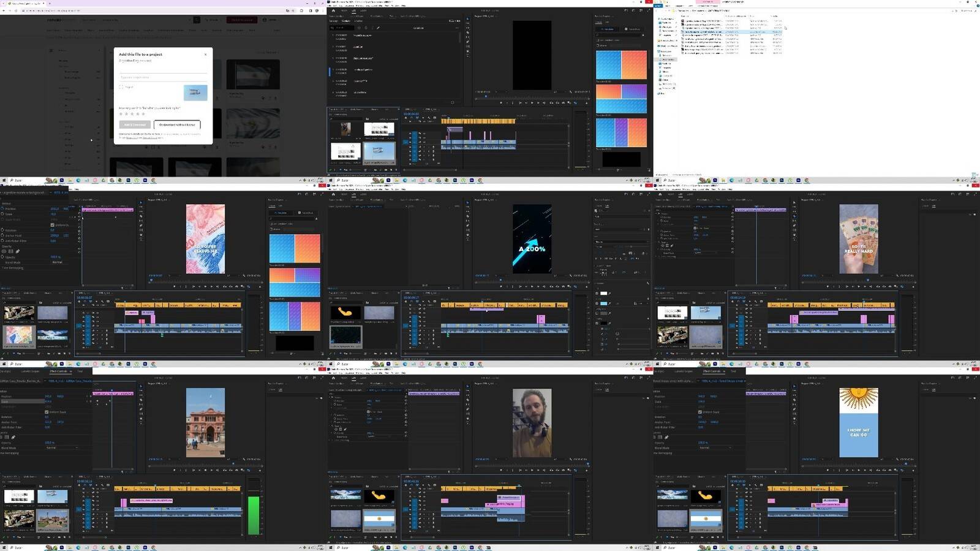Click the 'Download without license' button

(x=177, y=124)
